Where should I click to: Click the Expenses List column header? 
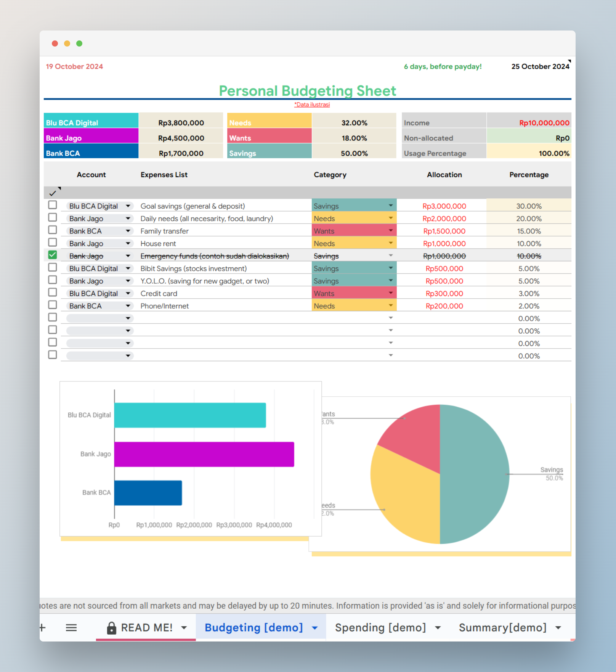164,175
